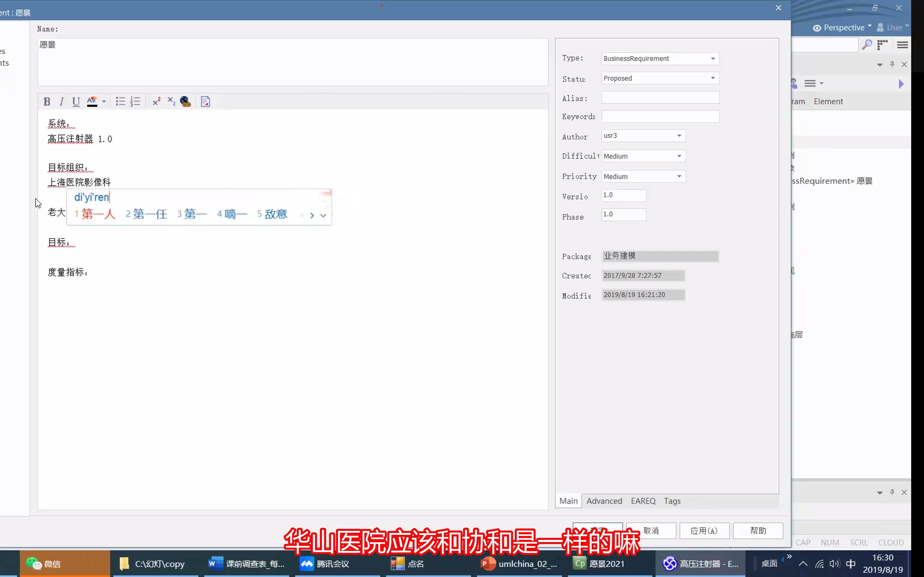
Task: Select the EAREQ tab
Action: pyautogui.click(x=643, y=501)
